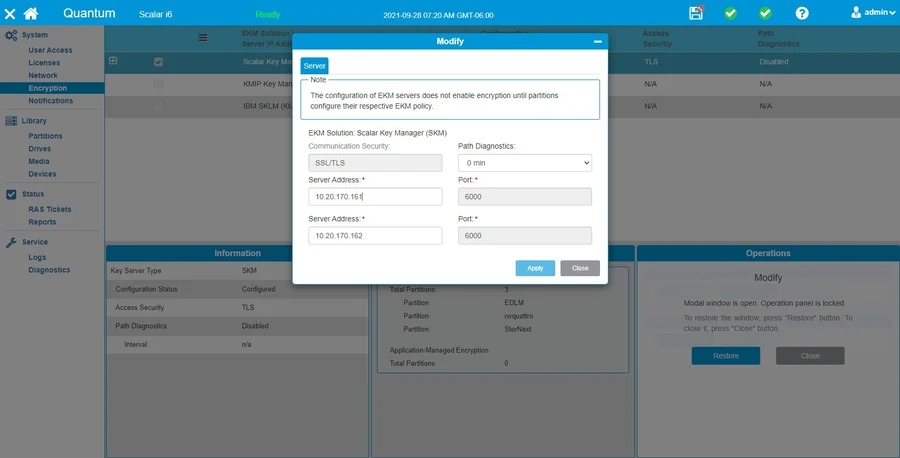Click the second Port field
The image size is (900, 458).
click(x=525, y=235)
